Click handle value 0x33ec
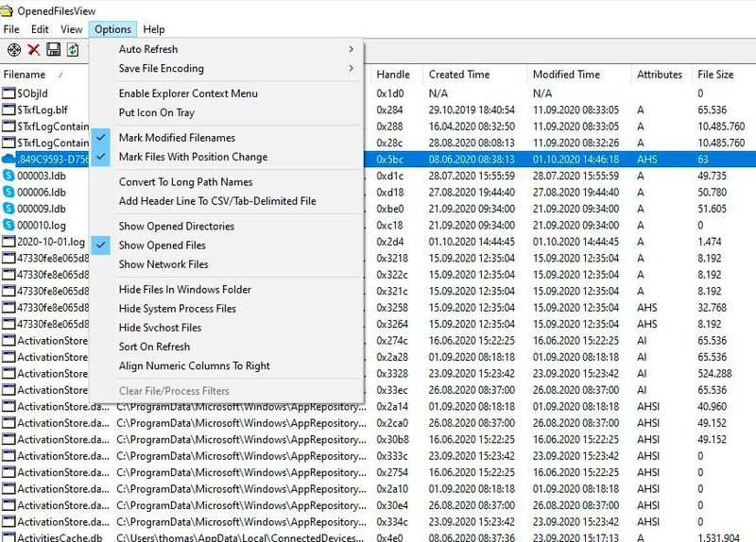This screenshot has width=756, height=542. click(x=392, y=390)
